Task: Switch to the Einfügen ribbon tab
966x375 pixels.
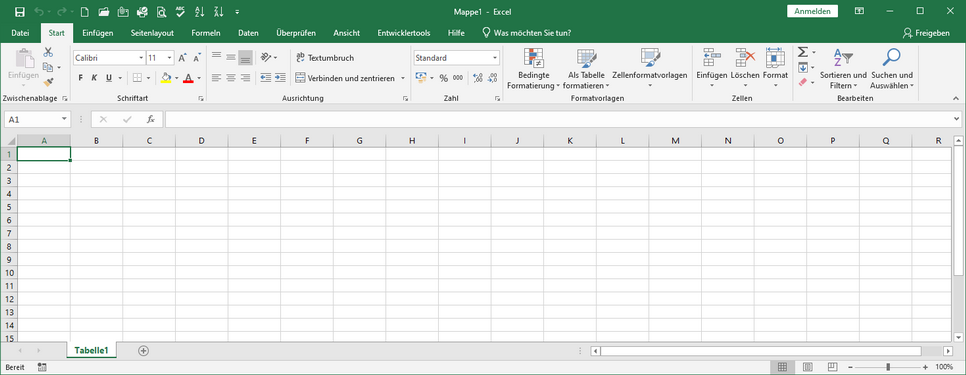Action: point(97,33)
